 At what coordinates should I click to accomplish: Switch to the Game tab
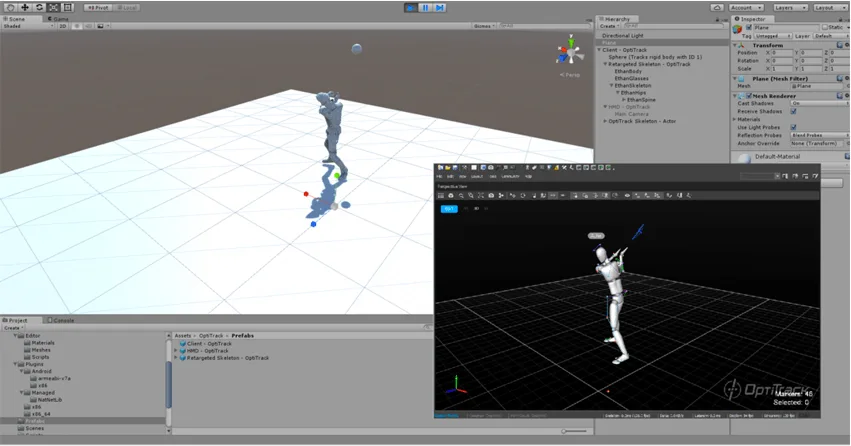(x=58, y=19)
